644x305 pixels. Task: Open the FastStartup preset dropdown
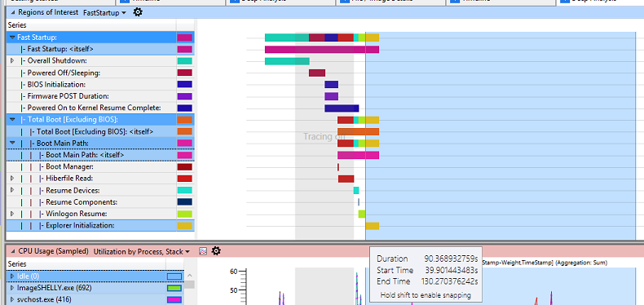click(104, 13)
